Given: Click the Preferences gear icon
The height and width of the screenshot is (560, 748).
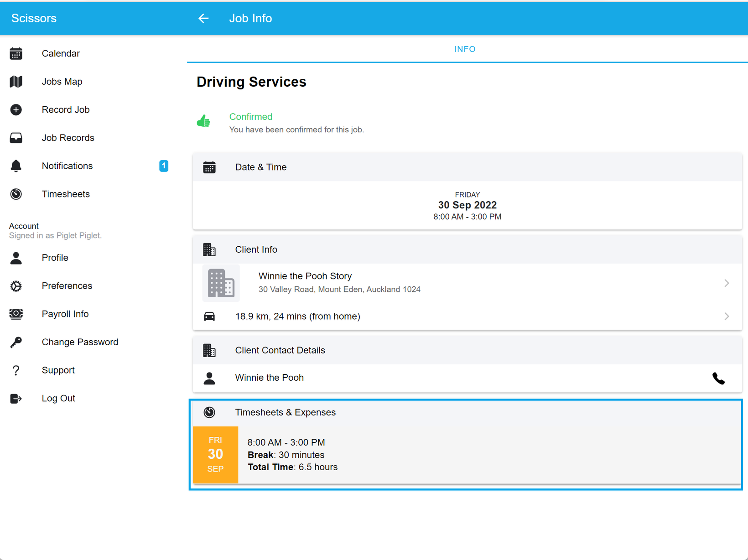Looking at the screenshot, I should pyautogui.click(x=16, y=286).
